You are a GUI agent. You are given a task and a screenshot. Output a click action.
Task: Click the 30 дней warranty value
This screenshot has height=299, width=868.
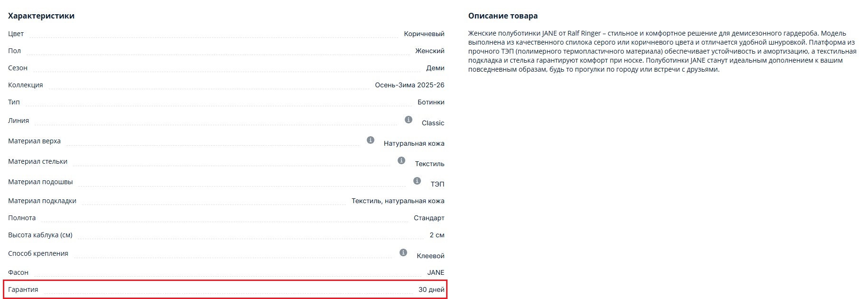(x=431, y=290)
